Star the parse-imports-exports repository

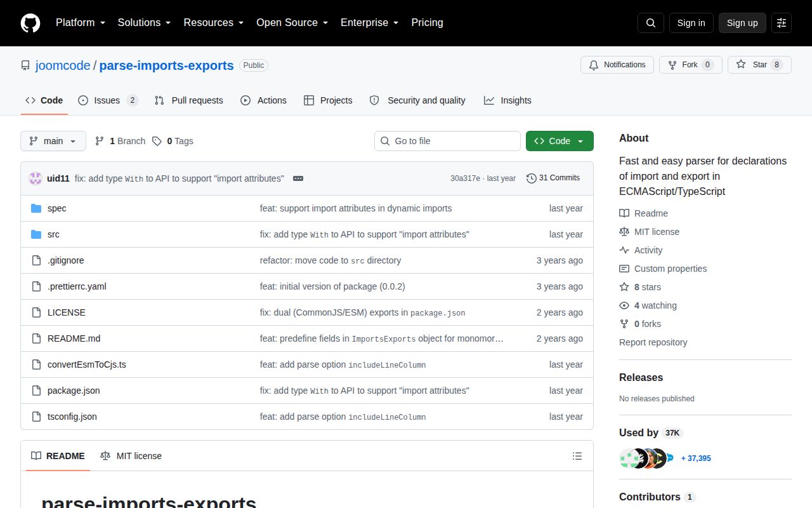click(759, 65)
